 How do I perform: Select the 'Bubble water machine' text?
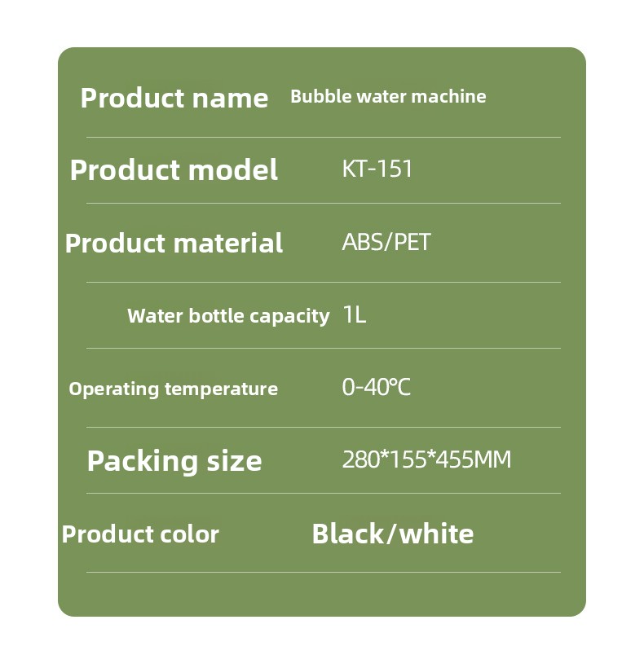pos(388,96)
